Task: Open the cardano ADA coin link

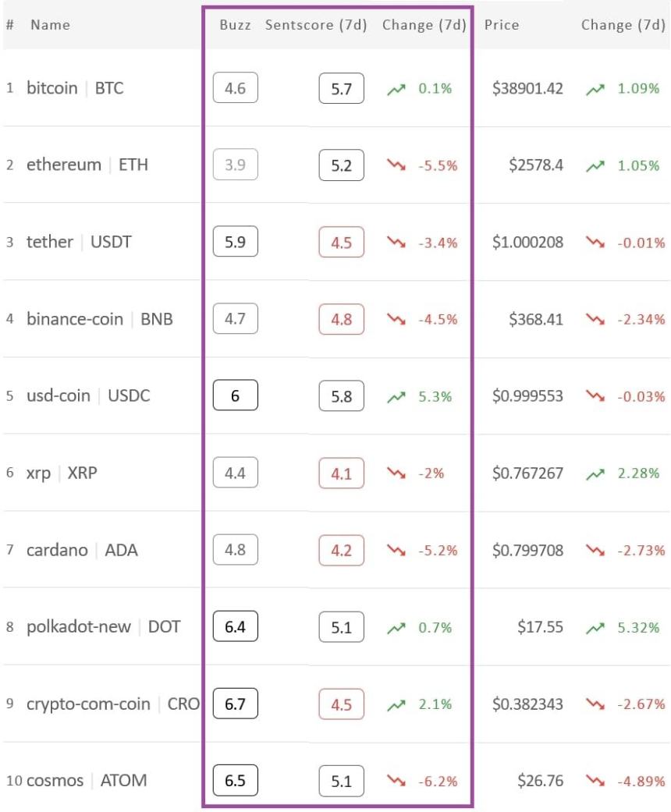Action: point(82,551)
